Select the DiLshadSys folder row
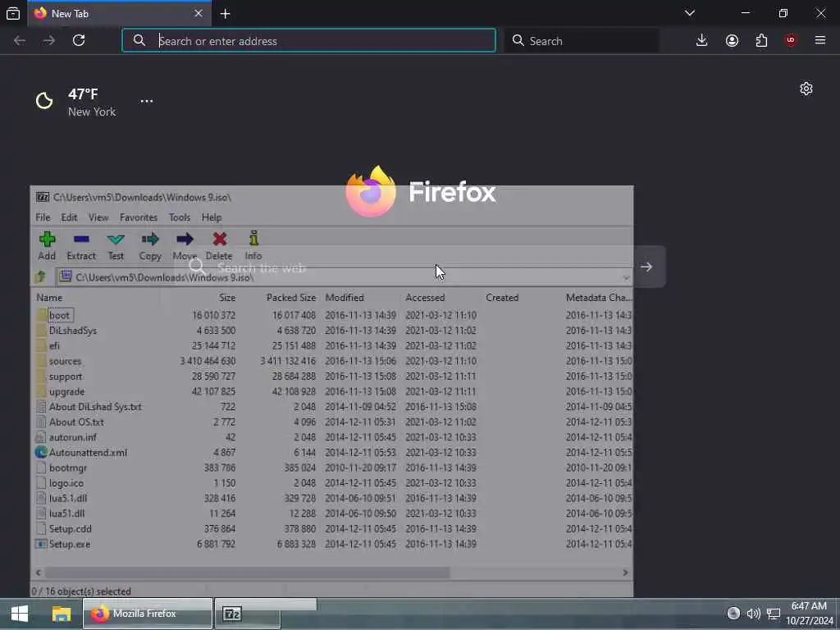The width and height of the screenshot is (840, 630). tap(332, 331)
